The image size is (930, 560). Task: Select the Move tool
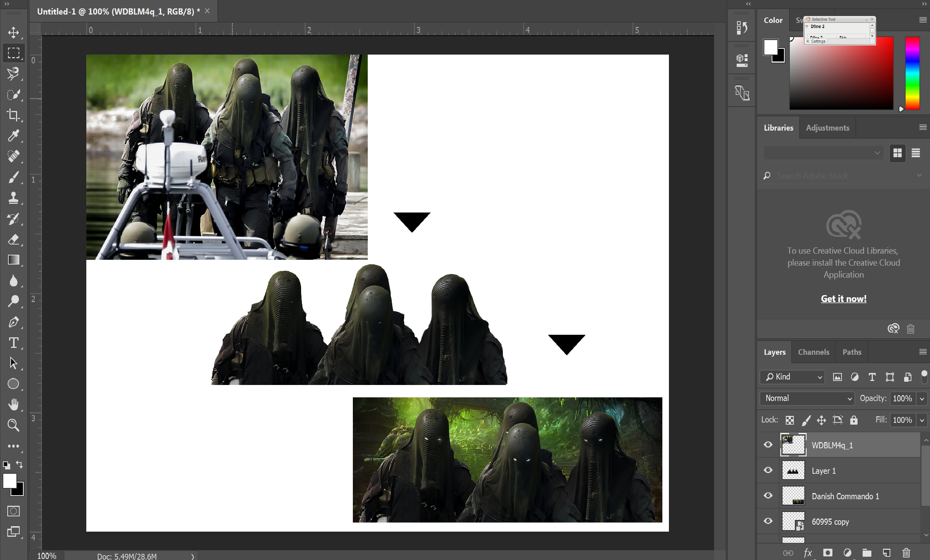[x=13, y=33]
